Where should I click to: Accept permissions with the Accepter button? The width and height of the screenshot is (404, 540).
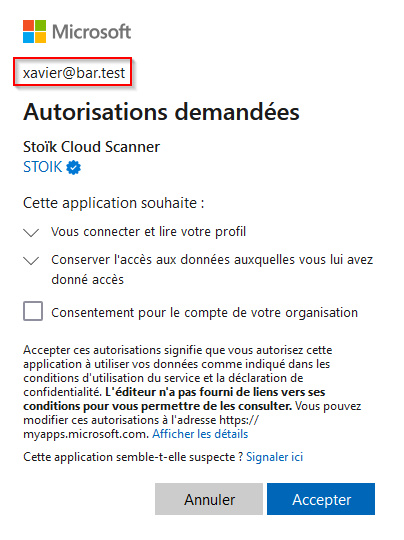321,499
